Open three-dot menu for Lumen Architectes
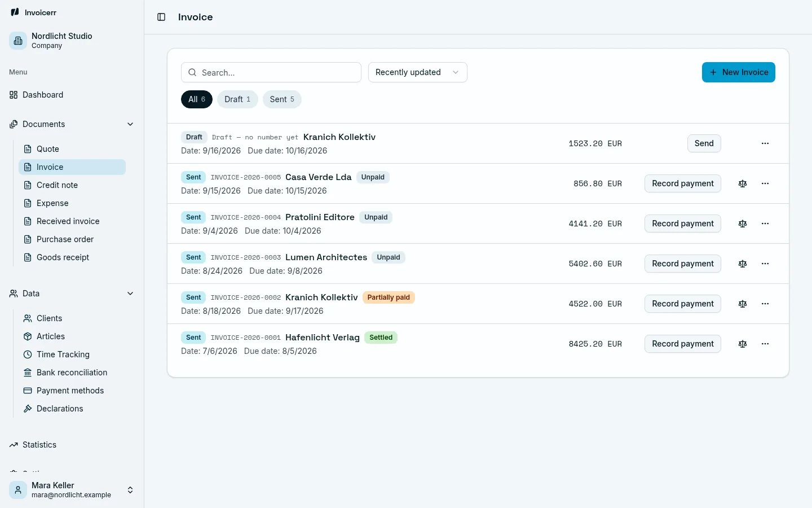 click(765, 264)
